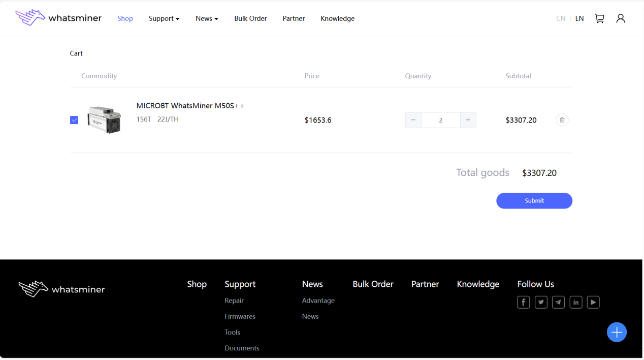Click the Total goods label
The image size is (644, 360).
(482, 172)
